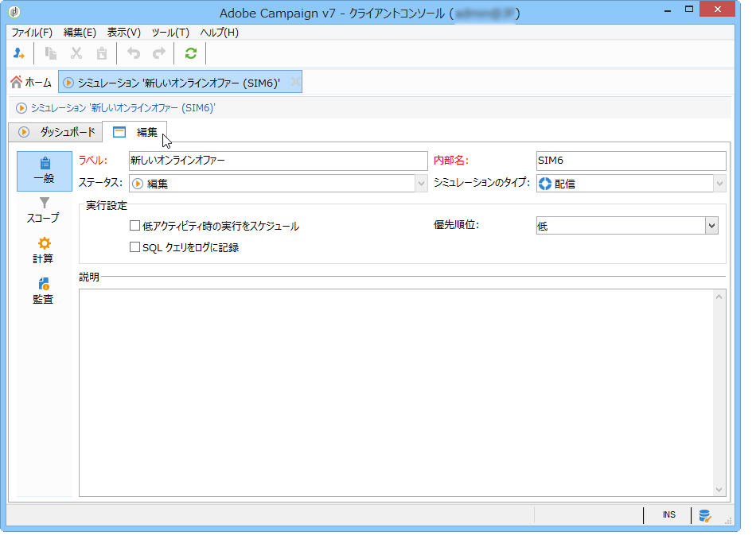756x551 pixels.
Task: Click the database icon in status bar
Action: click(705, 516)
